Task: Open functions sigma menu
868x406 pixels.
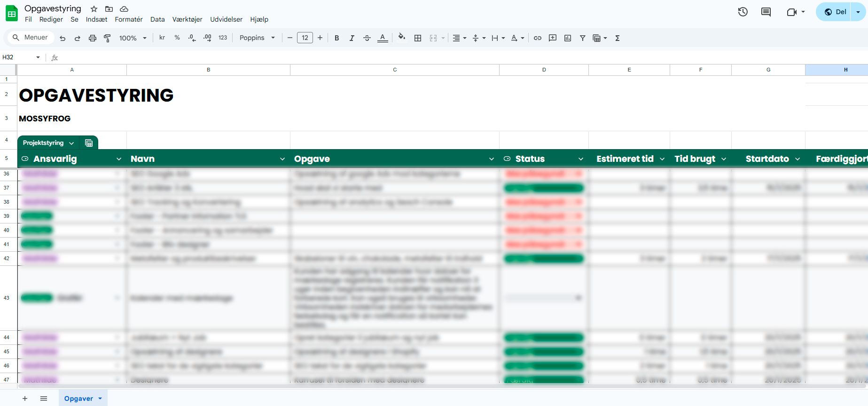Action: point(618,38)
